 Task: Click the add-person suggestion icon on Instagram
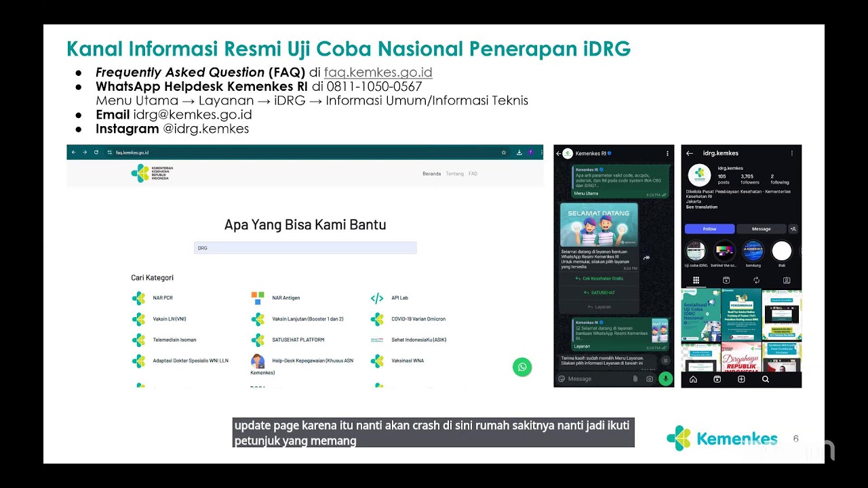[793, 229]
